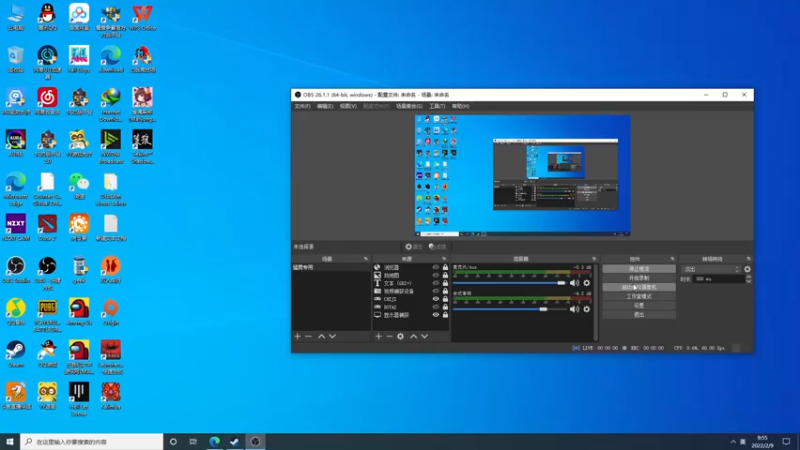Open the Origin desktop shortcut
The width and height of the screenshot is (800, 450).
[111, 312]
